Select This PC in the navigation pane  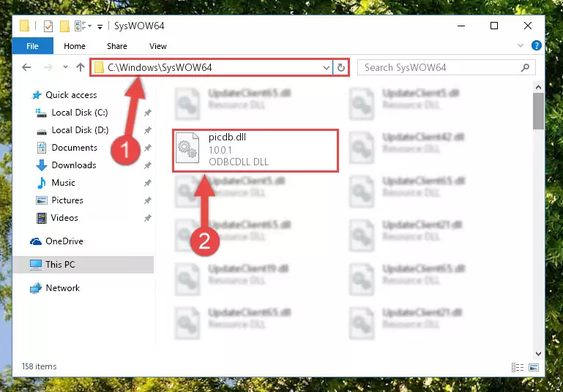click(x=83, y=265)
